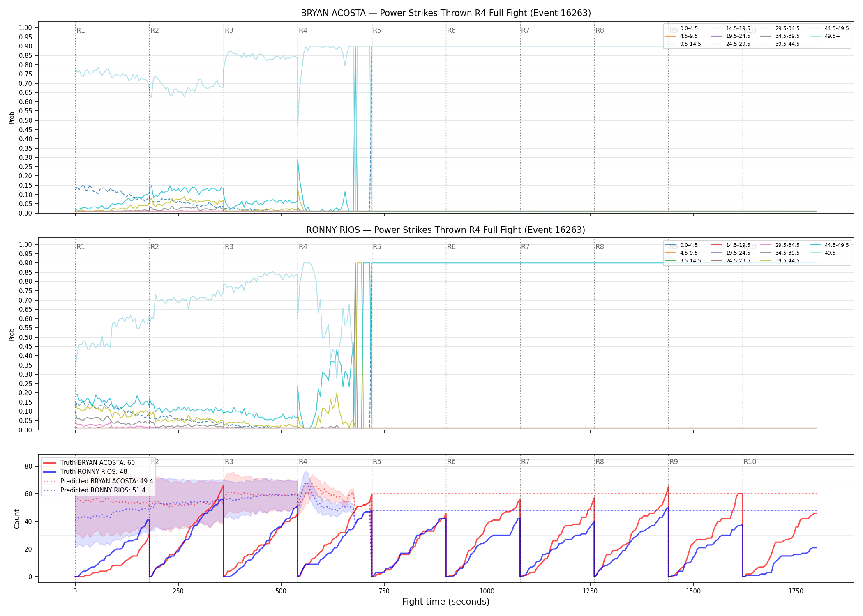Click the R10 label in the Count chart

750,462
